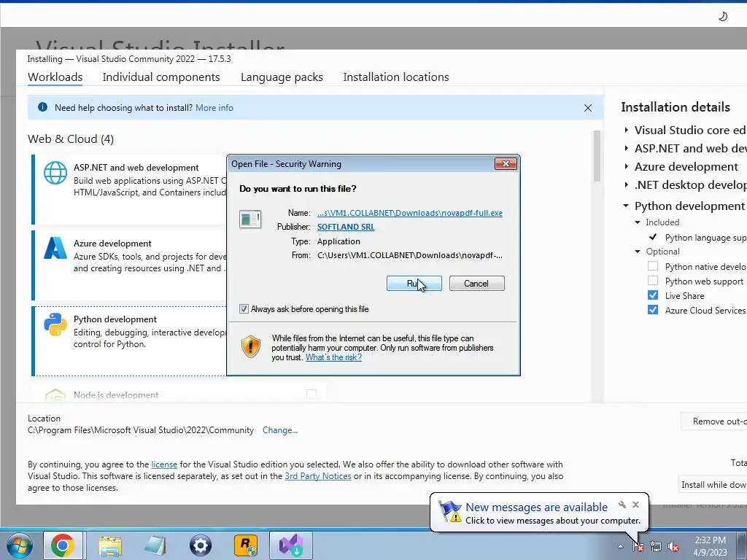
Task: Click the workloads list vertical scrollbar
Action: point(597,156)
